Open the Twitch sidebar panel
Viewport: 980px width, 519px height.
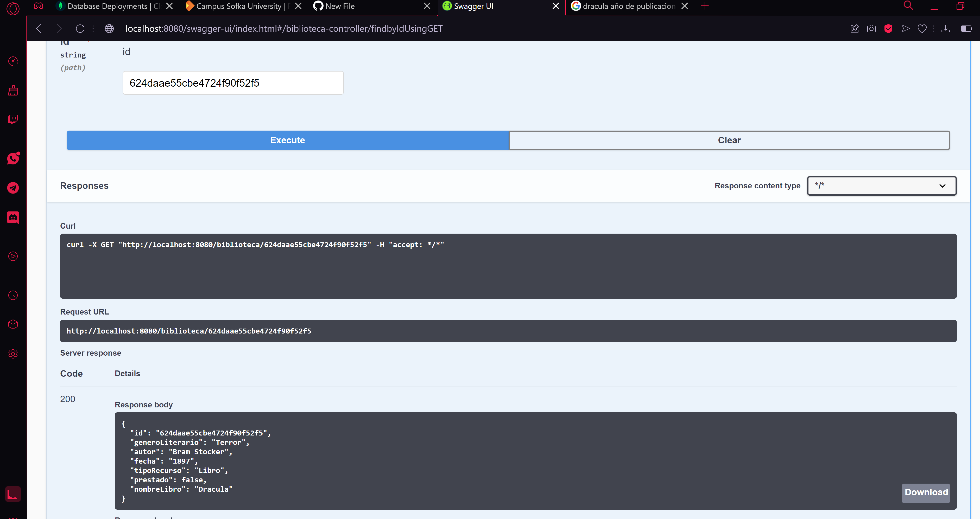point(13,119)
